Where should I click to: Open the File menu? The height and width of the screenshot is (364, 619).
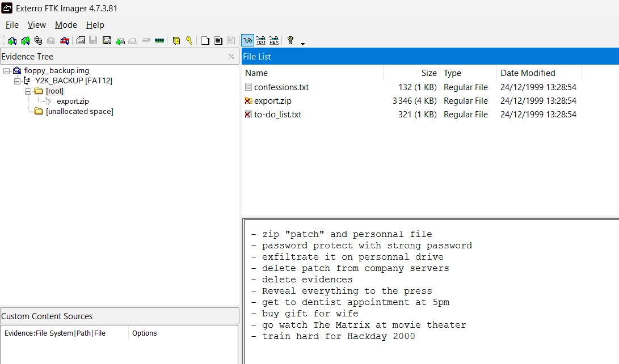coord(12,25)
